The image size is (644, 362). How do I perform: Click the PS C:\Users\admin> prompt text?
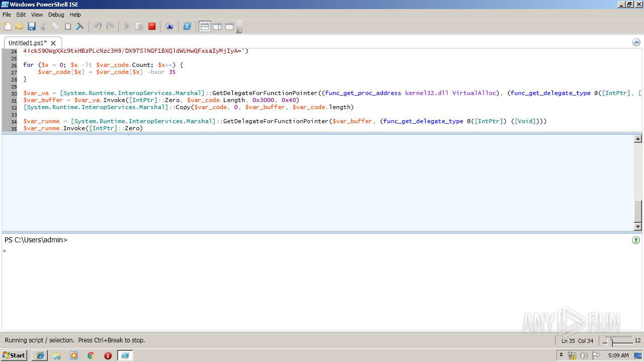(x=36, y=240)
